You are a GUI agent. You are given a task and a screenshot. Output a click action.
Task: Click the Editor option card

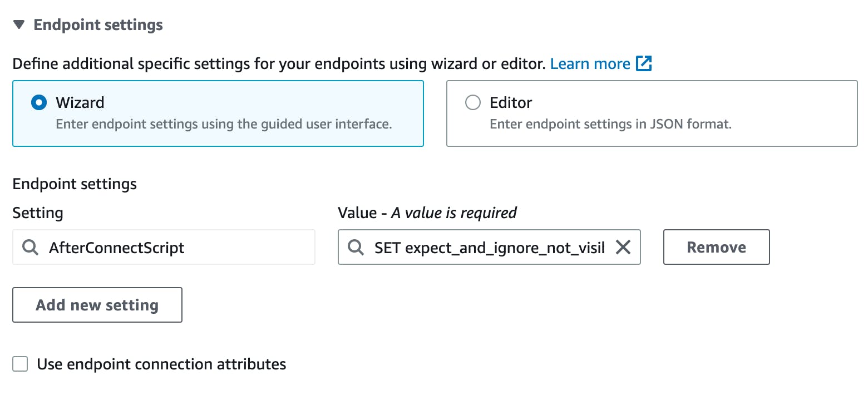tap(652, 113)
